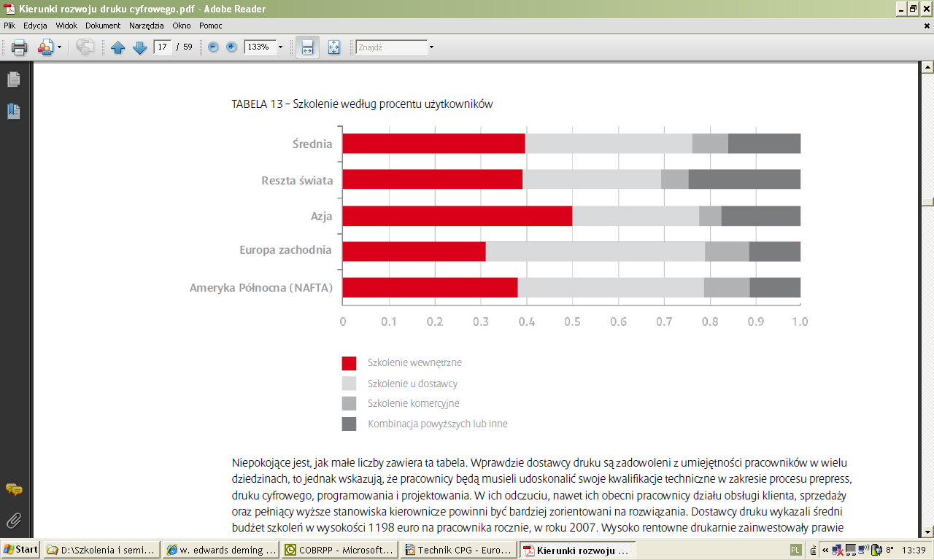Click the 133% zoom value field
934x560 pixels.
pyautogui.click(x=259, y=47)
